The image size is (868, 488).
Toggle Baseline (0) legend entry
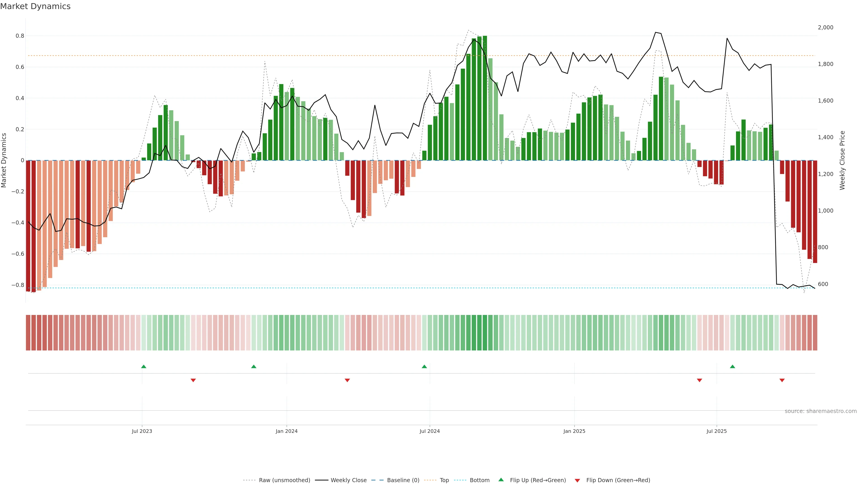pyautogui.click(x=403, y=480)
